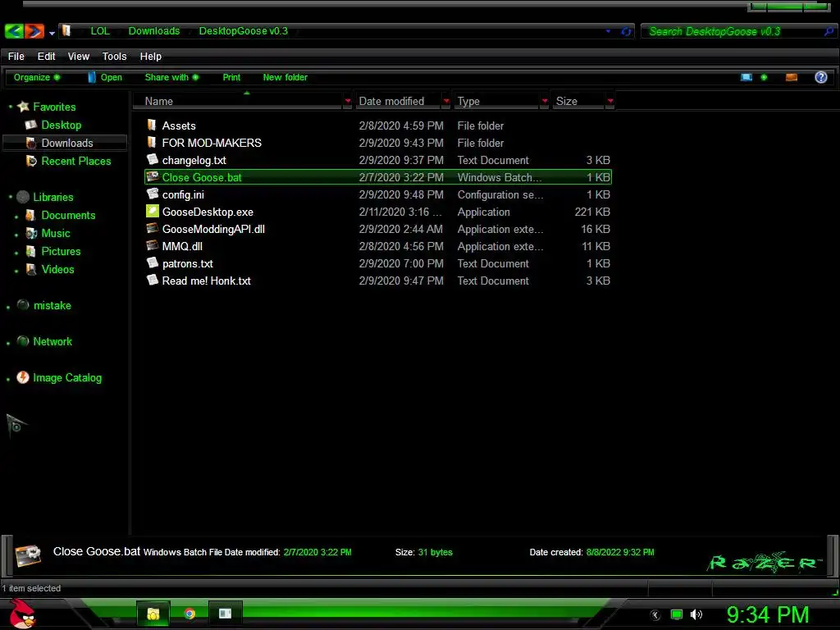Select the Assets folder icon
Viewport: 840px width, 630px height.
(152, 125)
